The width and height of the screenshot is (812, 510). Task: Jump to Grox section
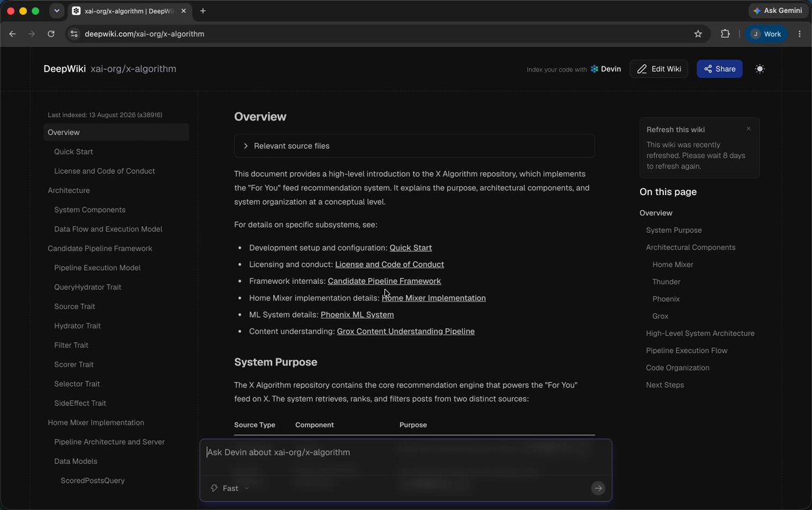(x=660, y=316)
